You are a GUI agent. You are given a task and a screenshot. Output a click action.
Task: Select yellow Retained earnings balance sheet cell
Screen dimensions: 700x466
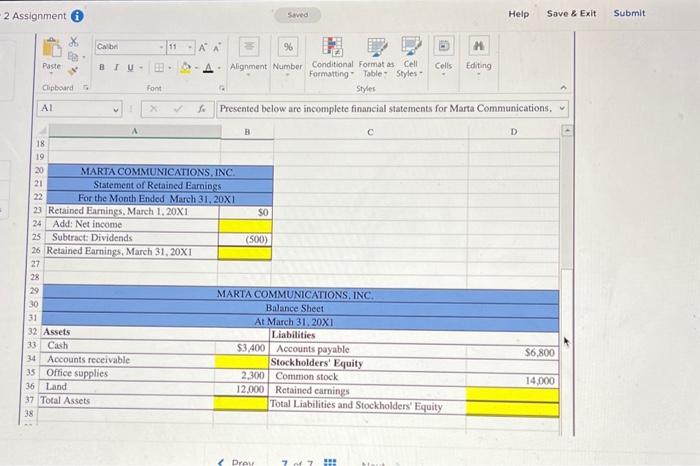tap(512, 395)
